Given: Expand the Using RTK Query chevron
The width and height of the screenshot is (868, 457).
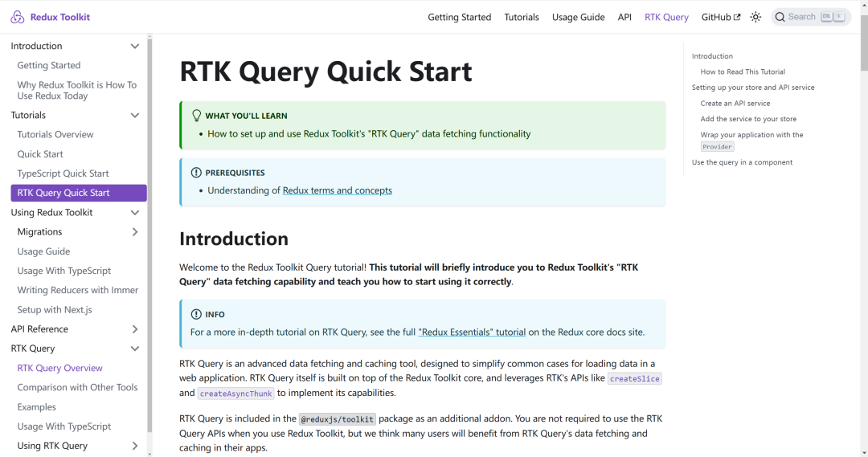Looking at the screenshot, I should tap(134, 446).
